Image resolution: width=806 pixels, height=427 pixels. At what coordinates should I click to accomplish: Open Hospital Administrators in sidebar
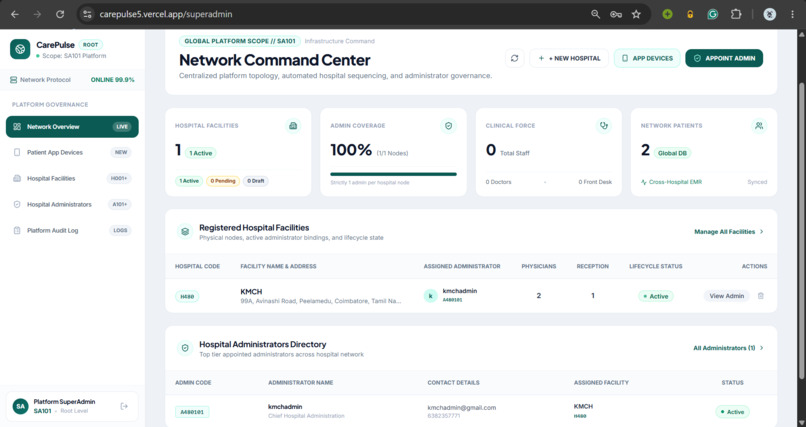click(x=72, y=205)
